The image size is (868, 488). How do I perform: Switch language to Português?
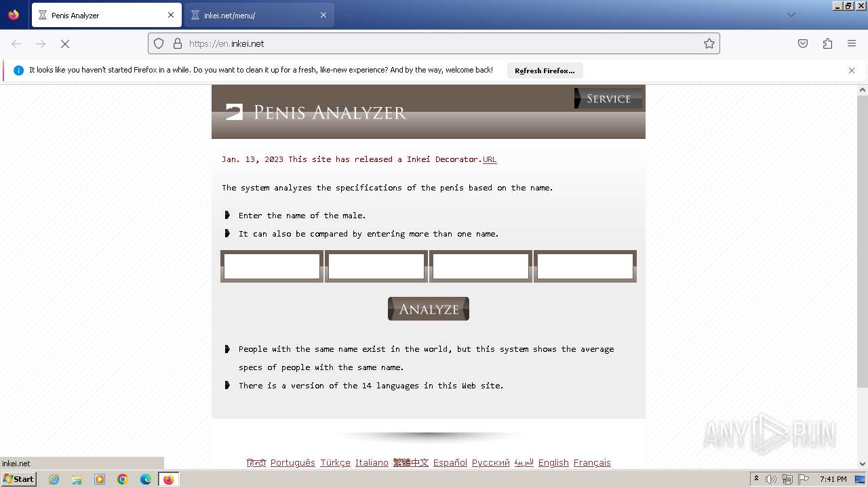pos(293,463)
